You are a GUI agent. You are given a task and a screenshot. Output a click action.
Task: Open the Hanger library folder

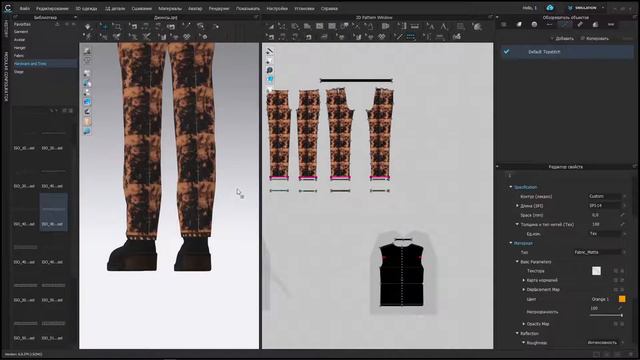[x=20, y=48]
